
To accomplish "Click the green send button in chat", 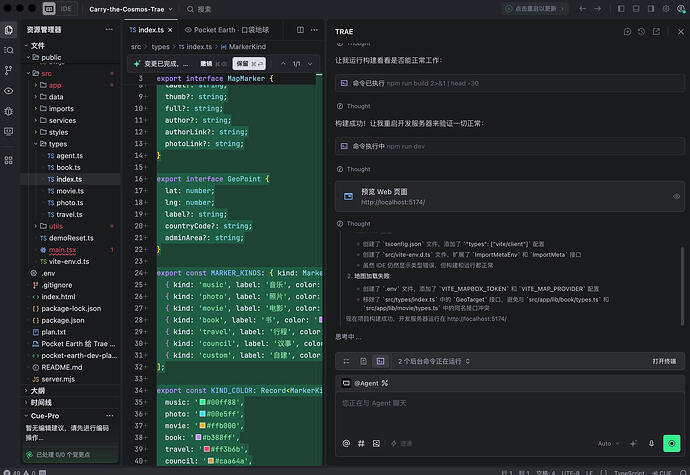I will coord(672,443).
